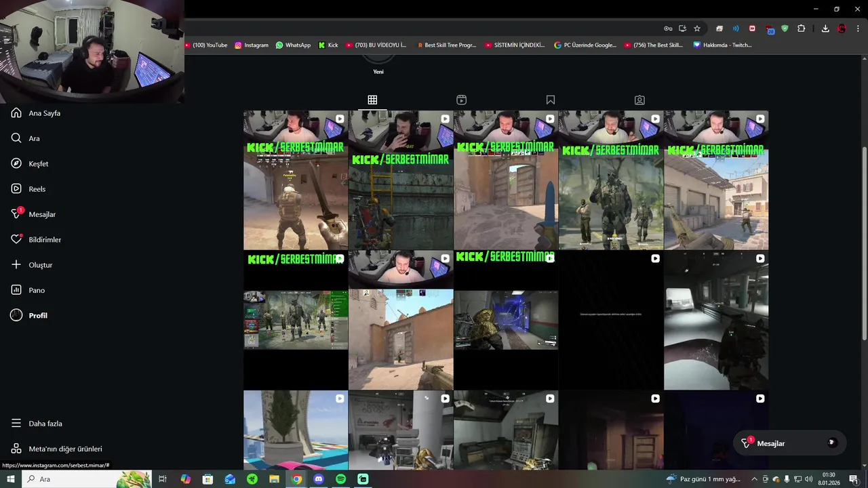Image resolution: width=868 pixels, height=488 pixels.
Task: Open Profil in the sidebar
Action: point(29,316)
